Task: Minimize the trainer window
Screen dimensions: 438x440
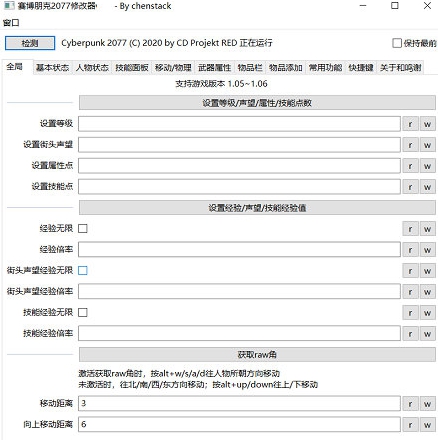Action: click(363, 6)
